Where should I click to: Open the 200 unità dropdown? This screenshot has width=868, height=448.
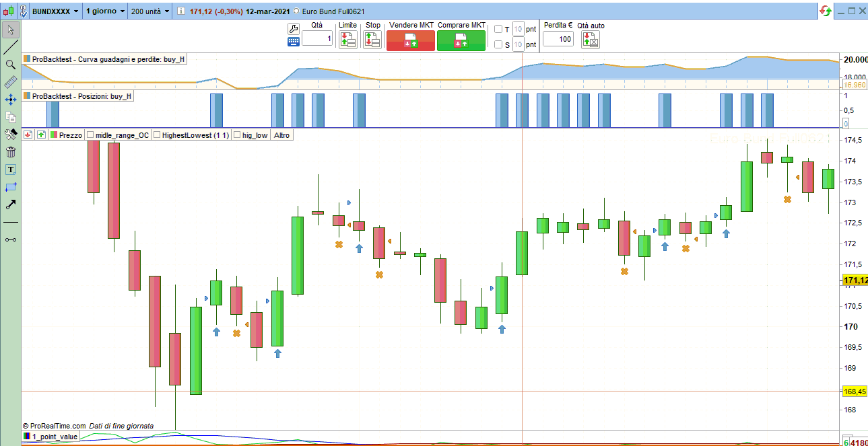click(x=150, y=11)
